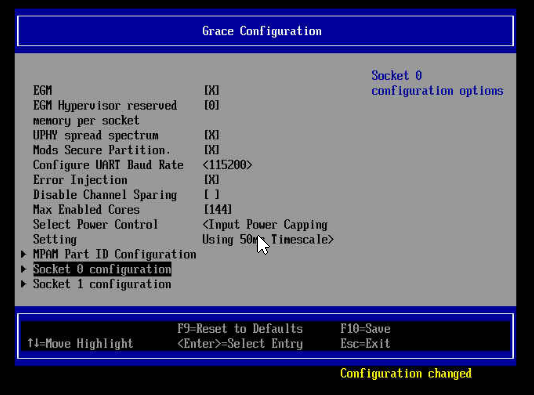This screenshot has width=534, height=395.
Task: Open Input Power Capping option selector
Action: [x=268, y=232]
